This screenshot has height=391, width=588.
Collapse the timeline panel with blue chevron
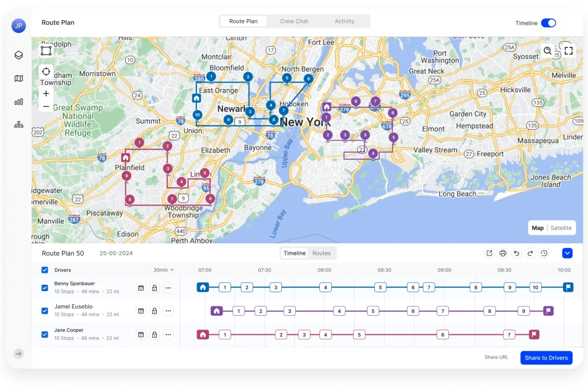tap(567, 253)
